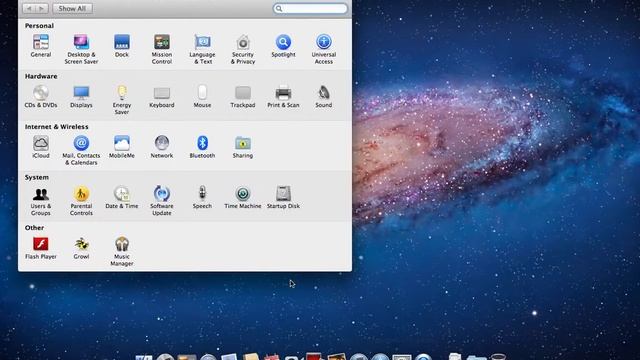640x360 pixels.
Task: Focus the preferences search field
Action: (x=310, y=8)
